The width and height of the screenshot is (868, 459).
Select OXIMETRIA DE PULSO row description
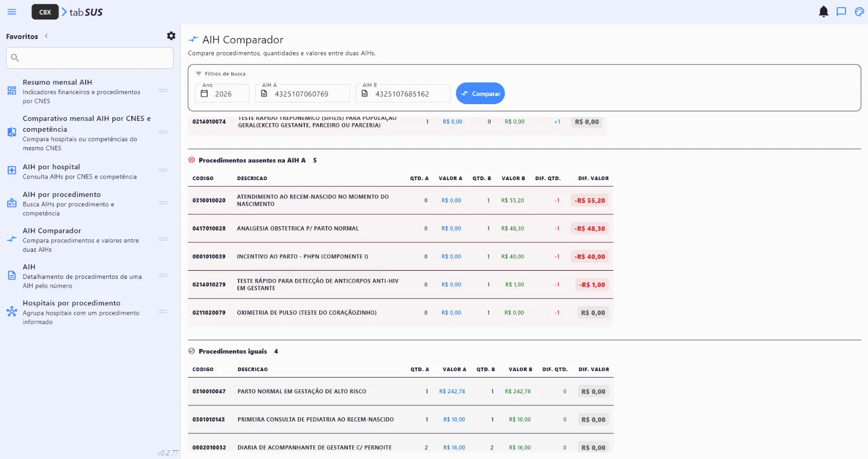(307, 313)
